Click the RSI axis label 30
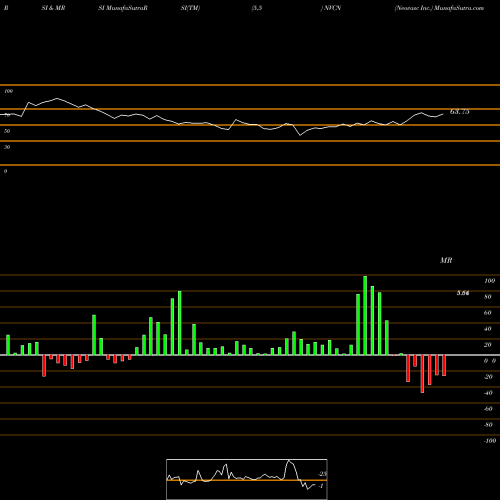 coord(7,147)
